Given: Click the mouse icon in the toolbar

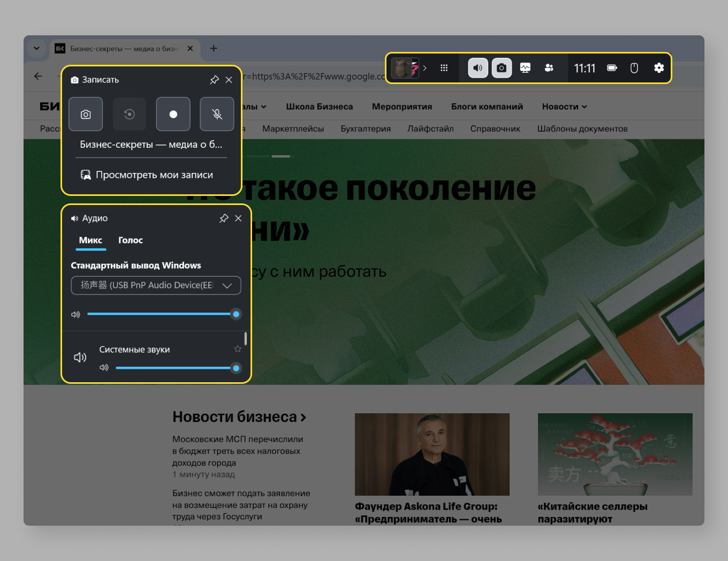Looking at the screenshot, I should coord(634,68).
